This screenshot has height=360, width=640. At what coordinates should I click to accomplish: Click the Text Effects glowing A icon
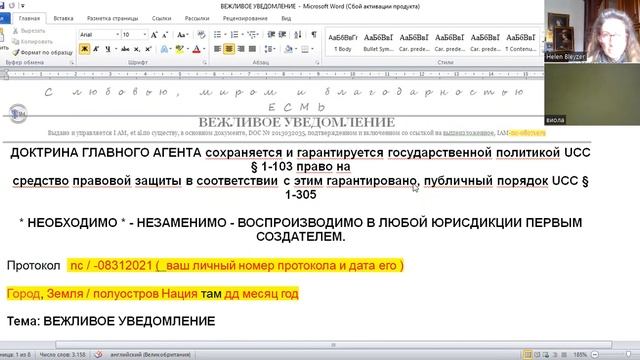(164, 49)
